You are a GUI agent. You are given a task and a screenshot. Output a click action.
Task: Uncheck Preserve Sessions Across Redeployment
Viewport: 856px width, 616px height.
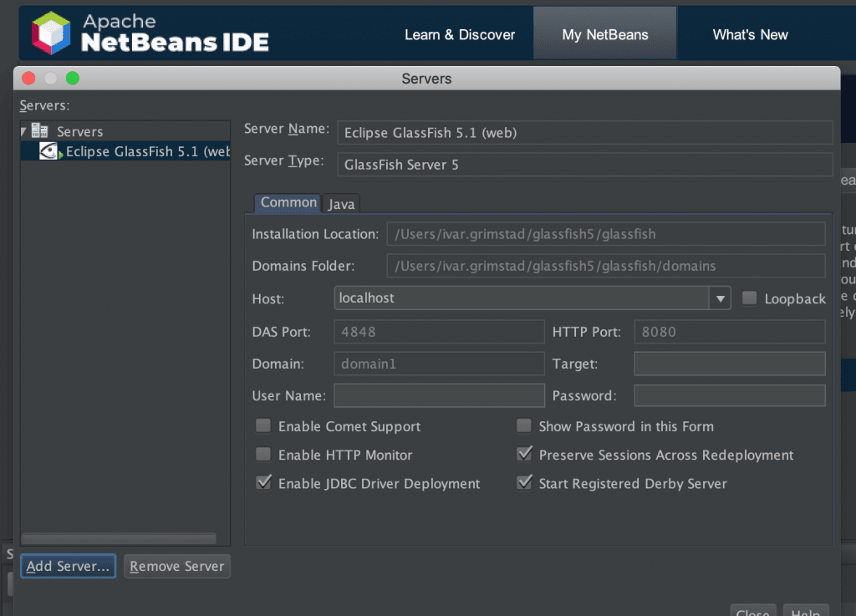tap(524, 454)
